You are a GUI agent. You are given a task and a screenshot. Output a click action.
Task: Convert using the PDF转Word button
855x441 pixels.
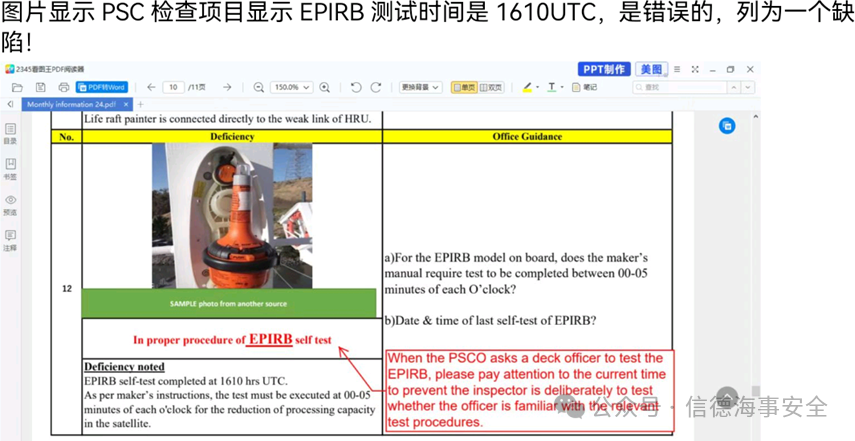pyautogui.click(x=102, y=87)
